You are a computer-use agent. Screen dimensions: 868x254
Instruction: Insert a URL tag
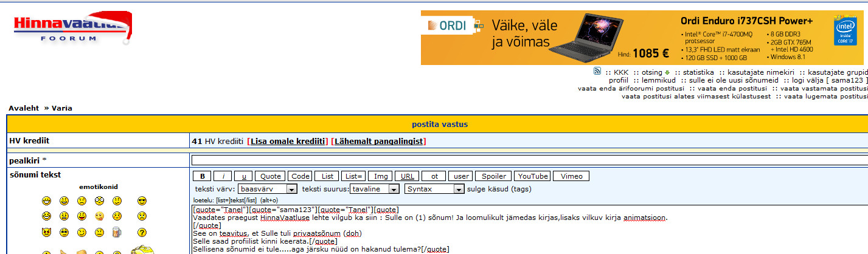[x=408, y=176]
